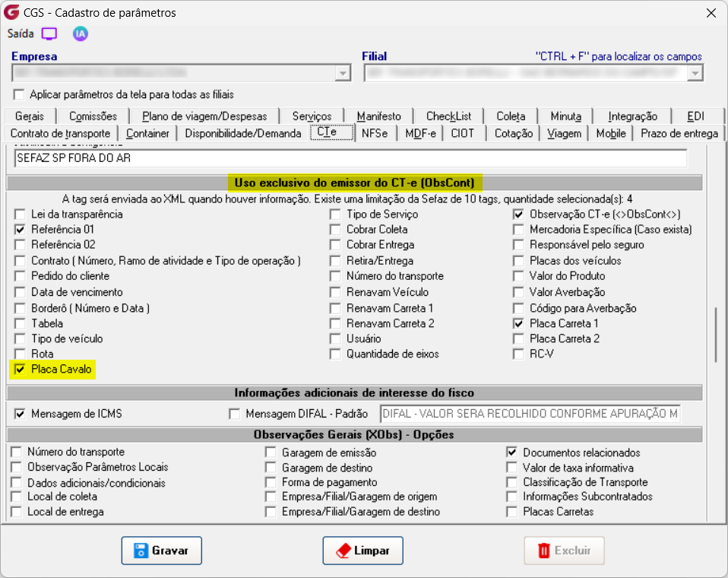Click the Limpar button
This screenshot has height=578, width=728.
pos(363,551)
